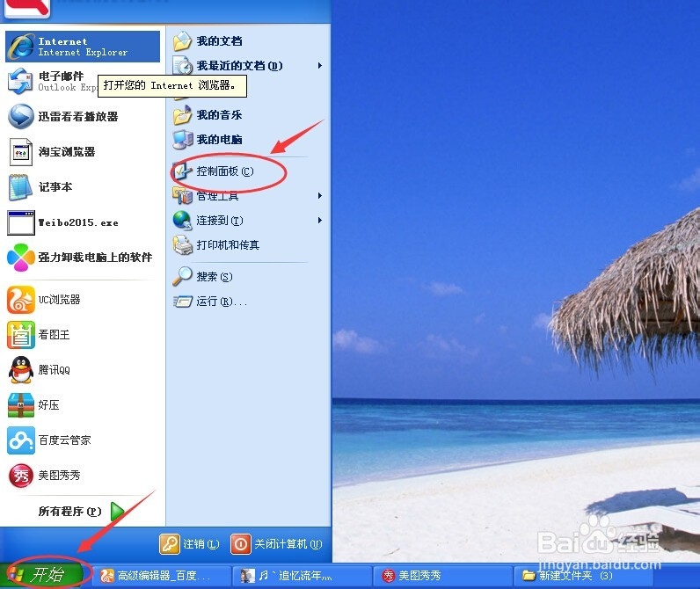
Task: Click 打印机和传真 printer icon
Action: pyautogui.click(x=182, y=245)
